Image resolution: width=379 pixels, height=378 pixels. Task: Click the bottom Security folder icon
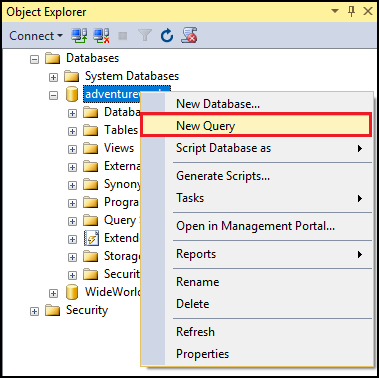tap(52, 310)
